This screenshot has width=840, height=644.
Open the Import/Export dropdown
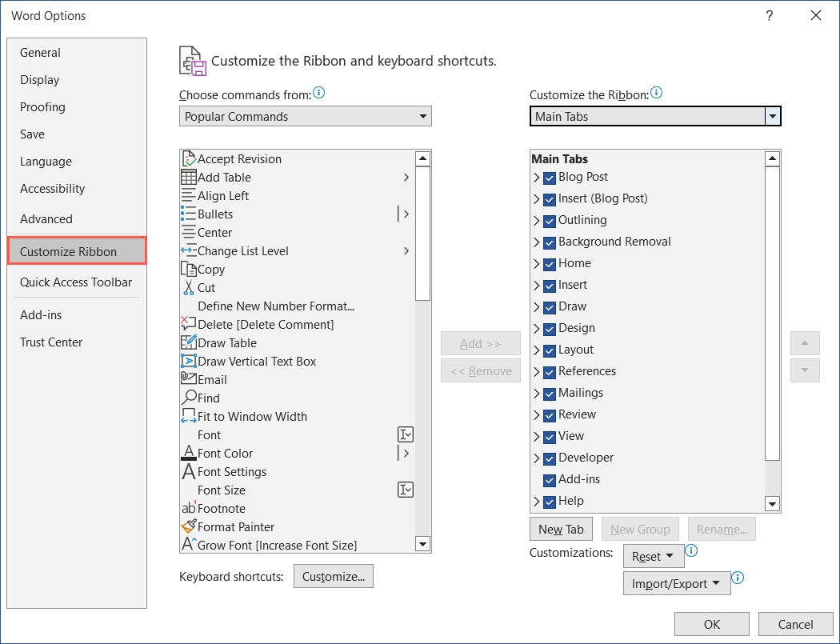(676, 582)
